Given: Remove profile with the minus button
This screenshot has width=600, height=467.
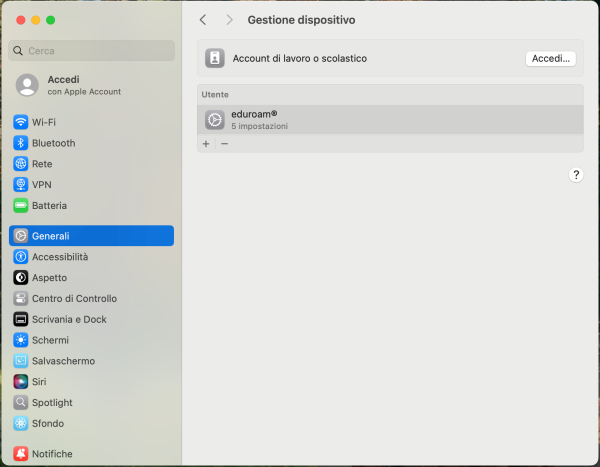Looking at the screenshot, I should 224,144.
